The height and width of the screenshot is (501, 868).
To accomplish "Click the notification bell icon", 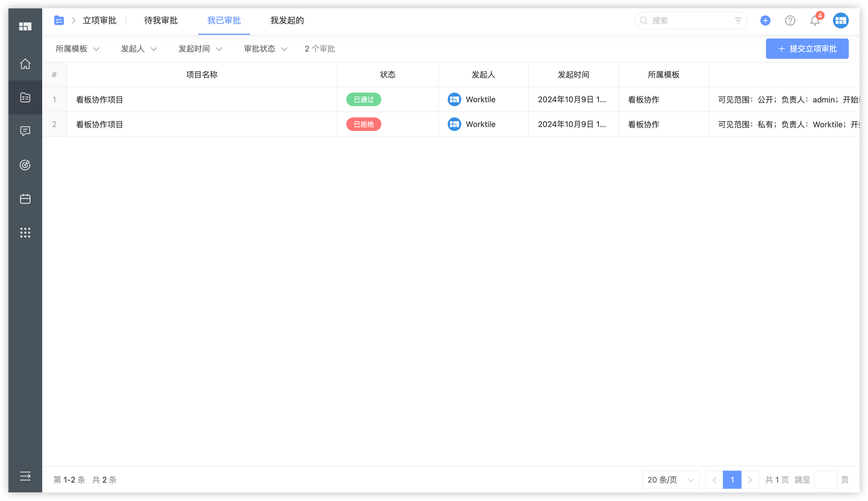I will (x=815, y=20).
